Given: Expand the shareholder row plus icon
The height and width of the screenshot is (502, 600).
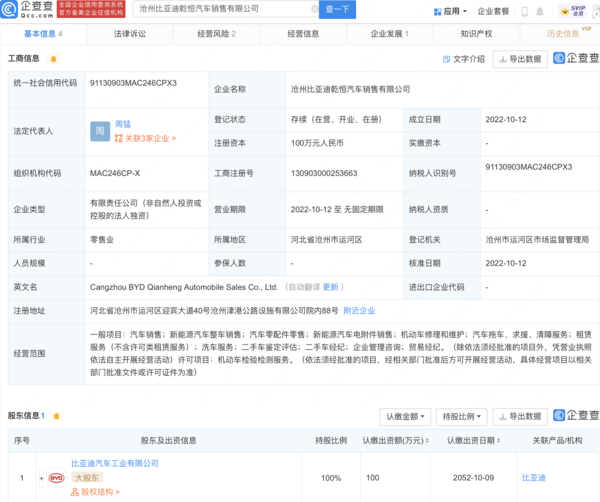Looking at the screenshot, I should 41,478.
